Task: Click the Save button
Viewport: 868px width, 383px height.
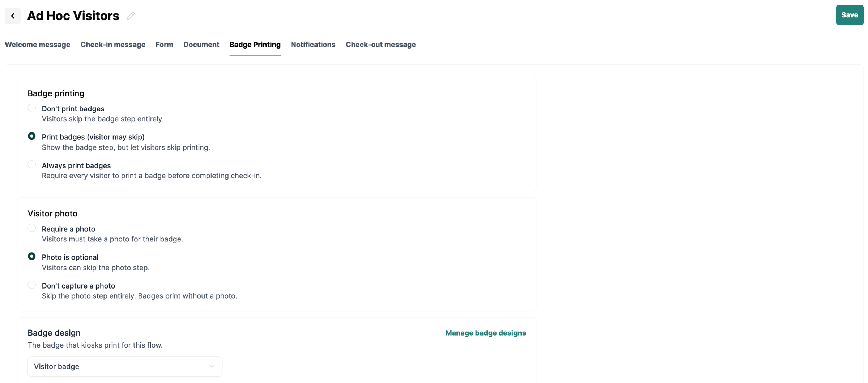Action: pos(850,15)
